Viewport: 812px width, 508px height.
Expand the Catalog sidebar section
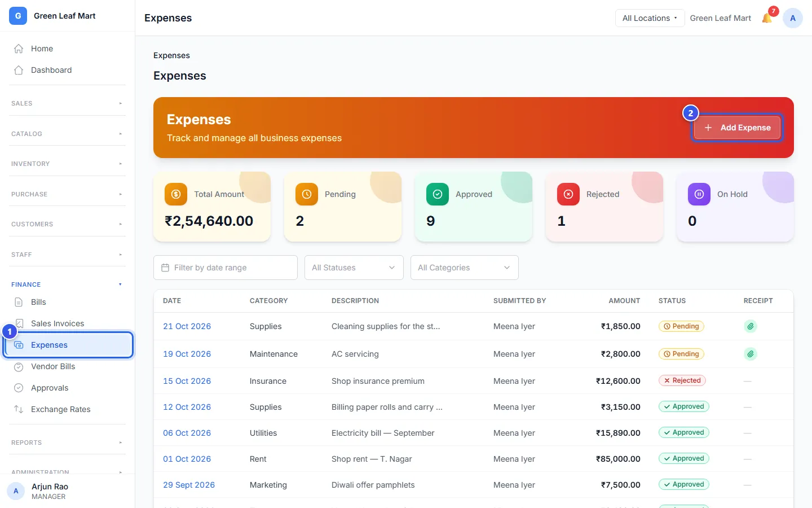pos(67,134)
